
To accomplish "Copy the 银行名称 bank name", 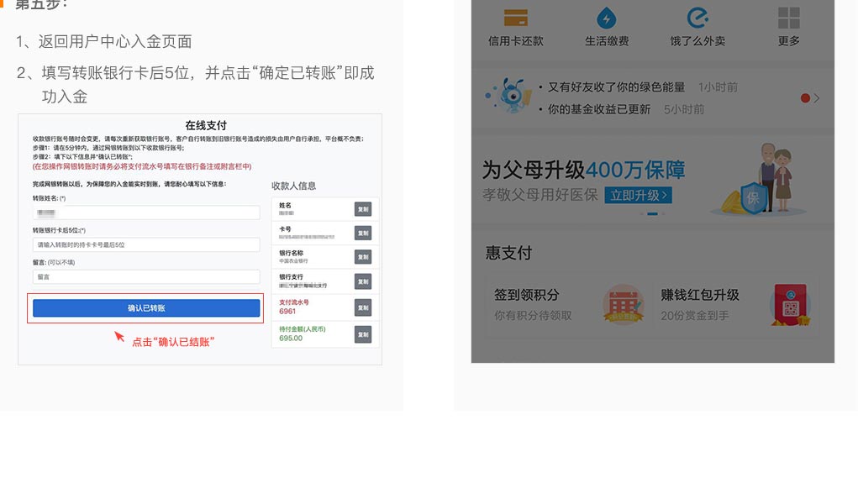I will 362,257.
